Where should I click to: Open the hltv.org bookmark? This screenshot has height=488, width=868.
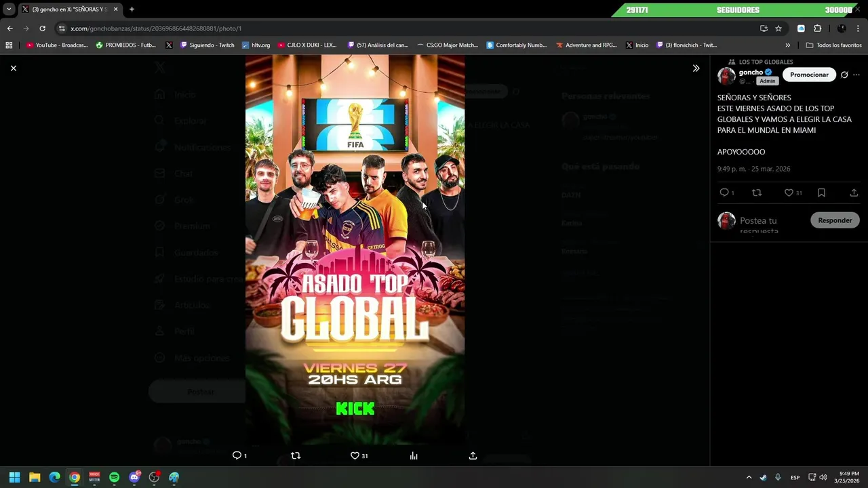tap(256, 45)
